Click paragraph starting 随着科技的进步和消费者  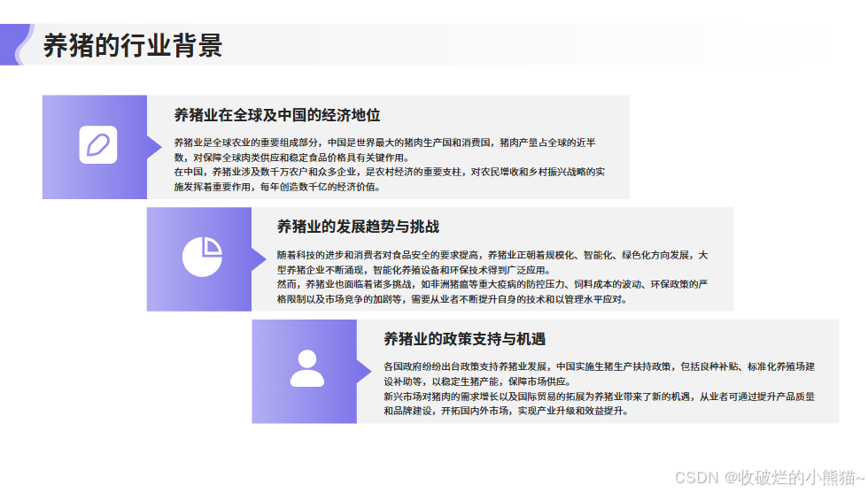tap(492, 262)
